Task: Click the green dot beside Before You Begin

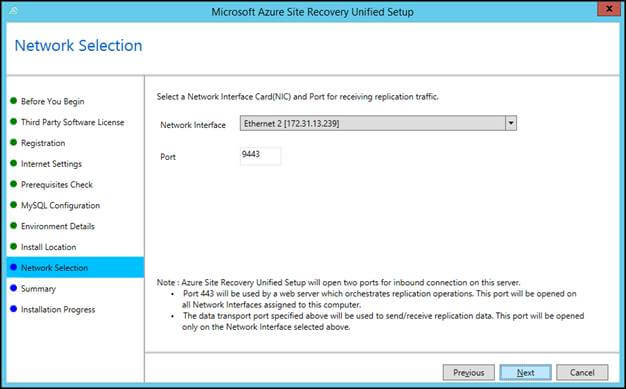Action: click(14, 101)
